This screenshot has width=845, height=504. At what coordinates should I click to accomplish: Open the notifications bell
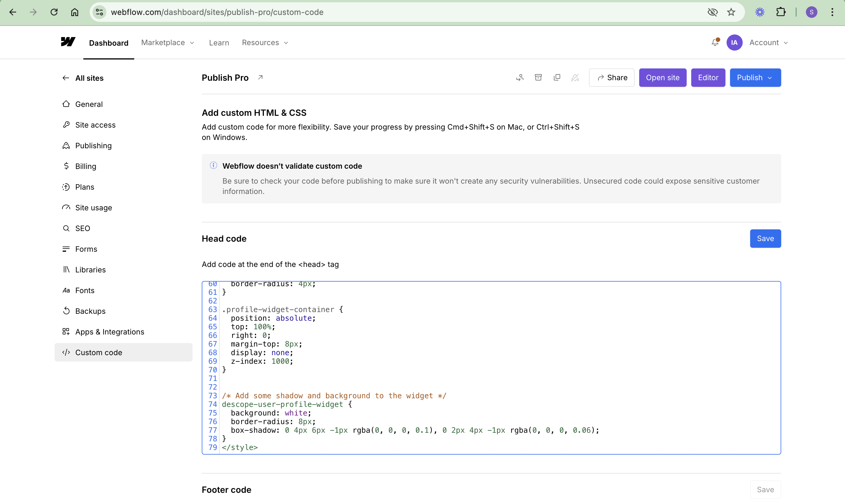click(x=715, y=43)
